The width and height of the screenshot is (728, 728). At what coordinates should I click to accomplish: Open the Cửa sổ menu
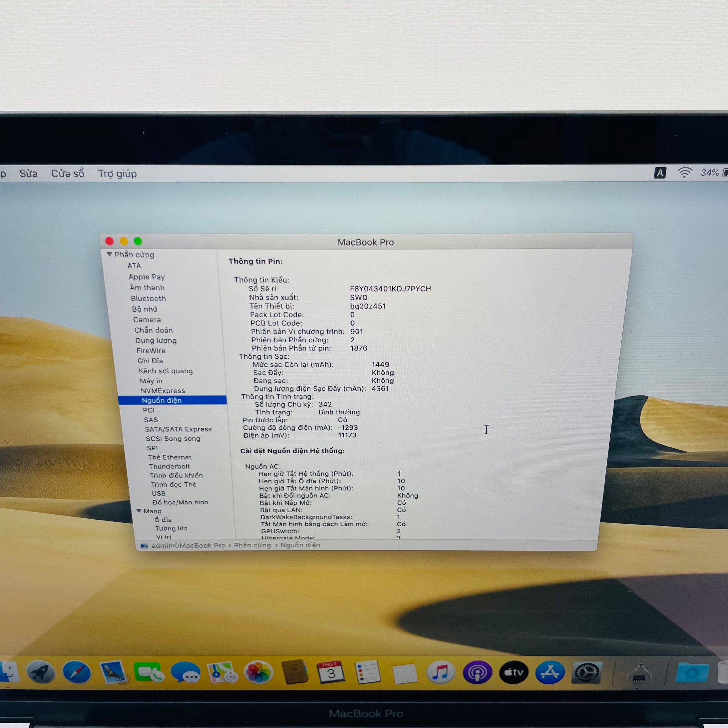[x=68, y=174]
